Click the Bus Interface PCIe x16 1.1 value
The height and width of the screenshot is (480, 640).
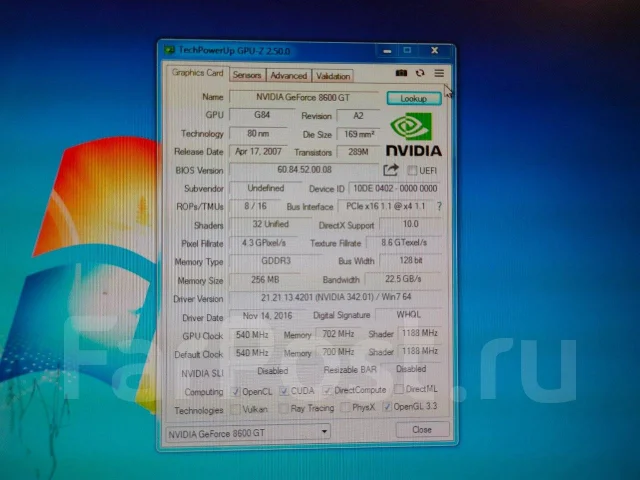pos(385,207)
